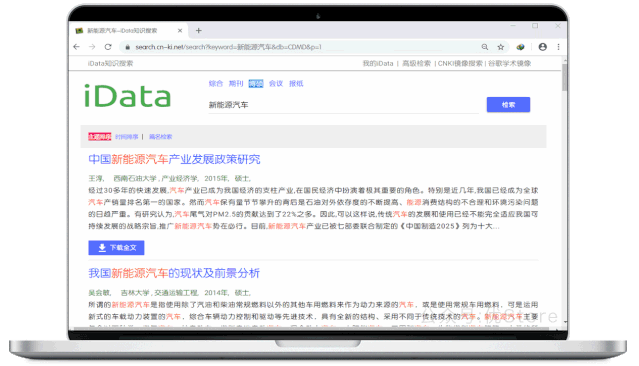Viewport: 639px width, 366px height.
Task: Open the zoom magnifier icon in address bar
Action: point(485,47)
